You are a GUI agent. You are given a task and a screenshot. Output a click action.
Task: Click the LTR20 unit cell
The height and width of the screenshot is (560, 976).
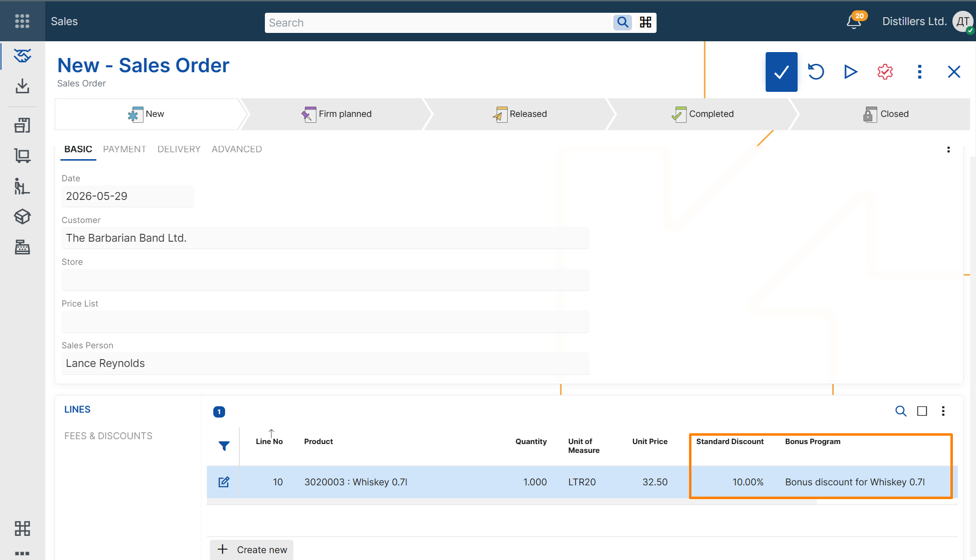[582, 482]
